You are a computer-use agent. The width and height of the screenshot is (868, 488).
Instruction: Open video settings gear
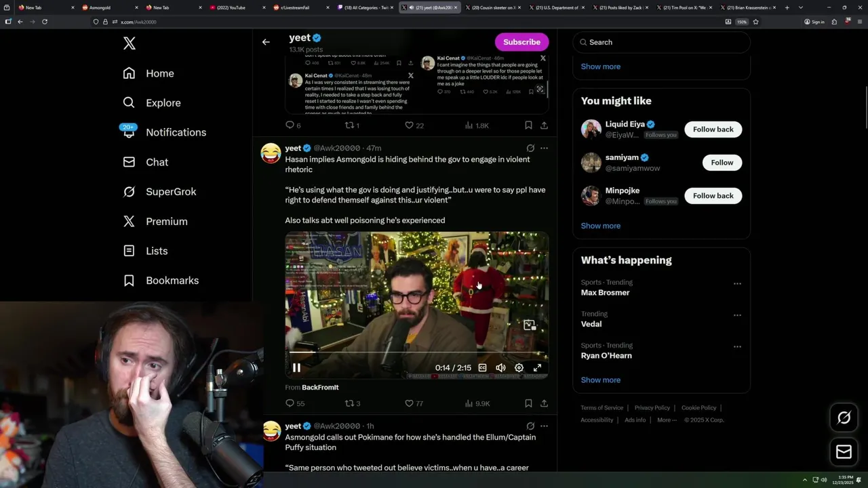point(519,367)
